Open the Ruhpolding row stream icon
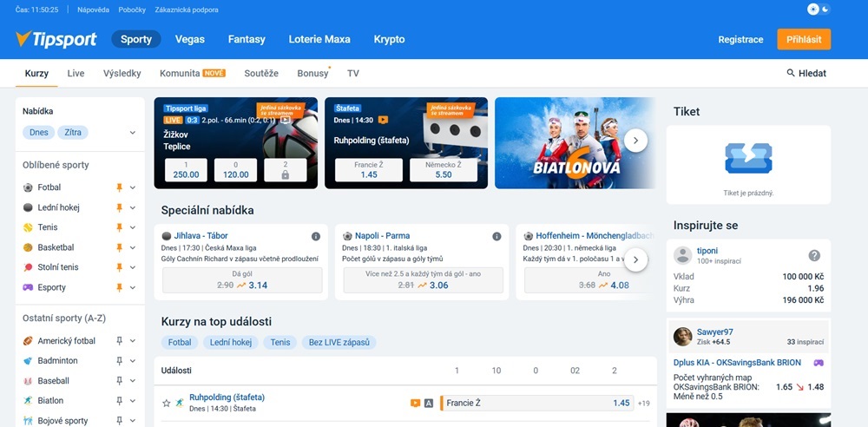This screenshot has height=427, width=868. coord(415,404)
